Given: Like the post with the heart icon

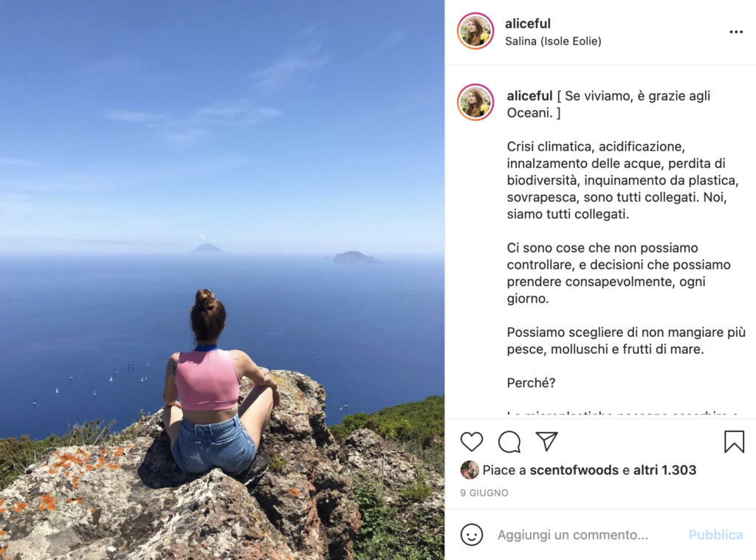Looking at the screenshot, I should [x=471, y=441].
